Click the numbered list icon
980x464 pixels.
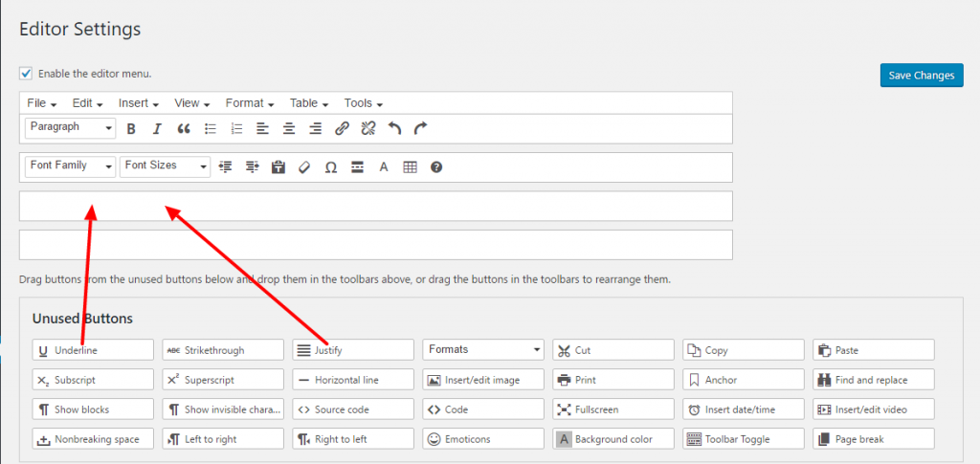click(x=236, y=129)
